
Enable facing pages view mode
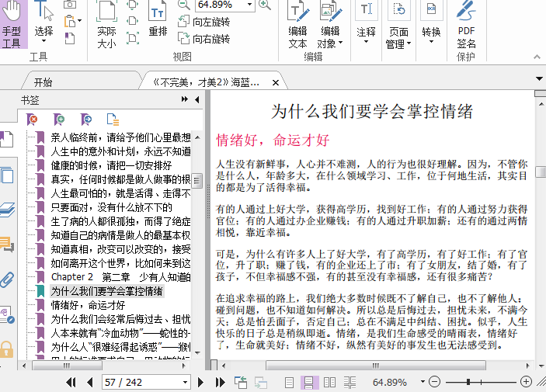point(329,383)
